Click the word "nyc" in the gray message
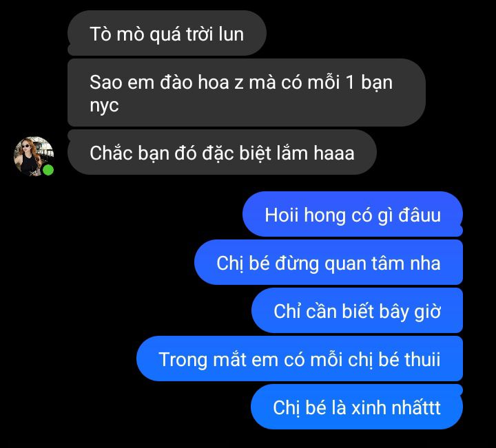This screenshot has width=496, height=448. click(104, 105)
